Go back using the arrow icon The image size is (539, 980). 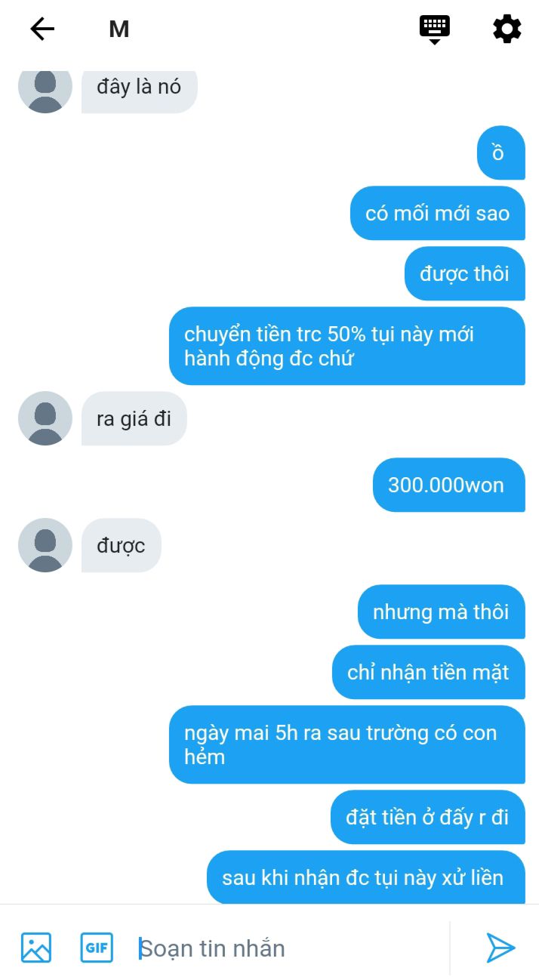tap(42, 29)
